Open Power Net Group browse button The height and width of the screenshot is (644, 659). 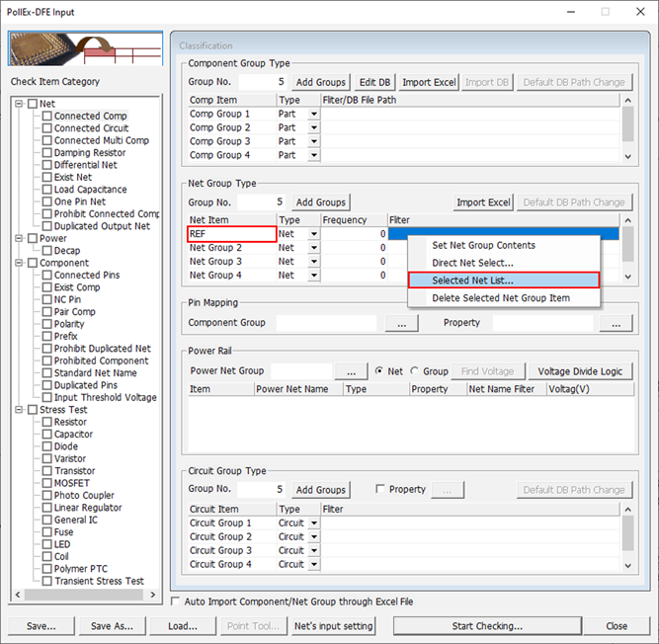coord(351,371)
